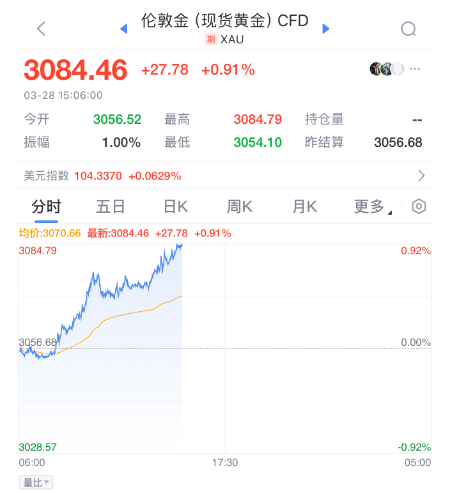The width and height of the screenshot is (450, 491).
Task: Click the 17:30 time axis marker
Action: click(x=225, y=462)
